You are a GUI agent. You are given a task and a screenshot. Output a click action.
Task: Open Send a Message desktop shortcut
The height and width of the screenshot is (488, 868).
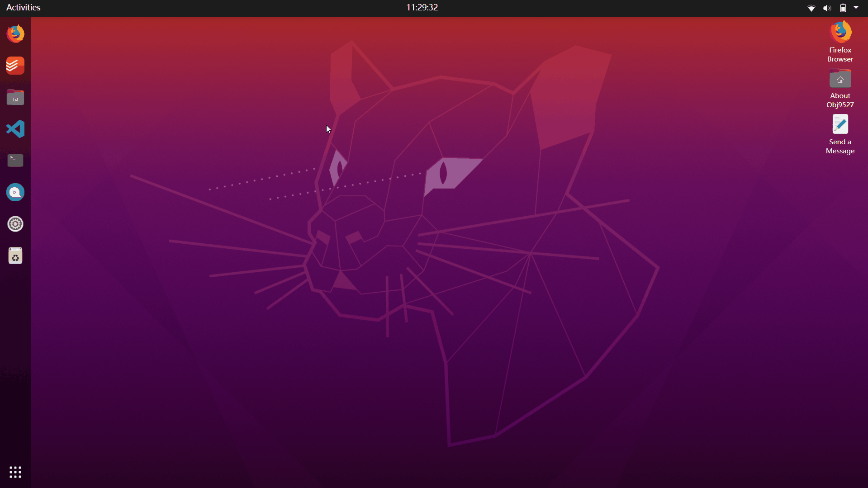[x=840, y=134]
